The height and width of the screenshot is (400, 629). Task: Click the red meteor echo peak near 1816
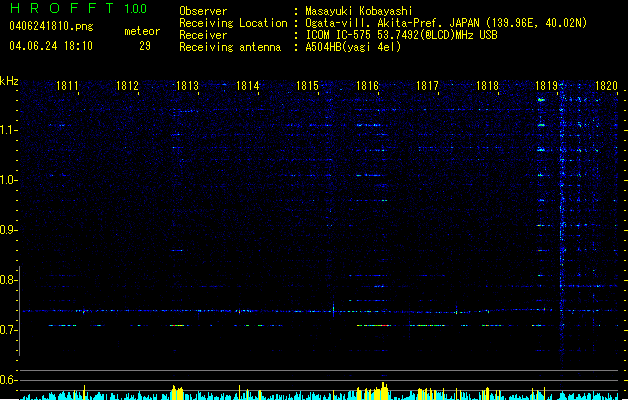[386, 325]
